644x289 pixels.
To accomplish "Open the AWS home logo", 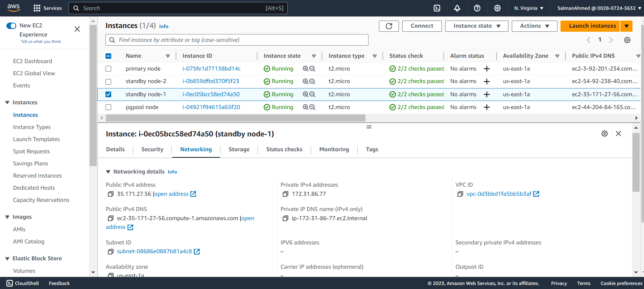I will [14, 8].
